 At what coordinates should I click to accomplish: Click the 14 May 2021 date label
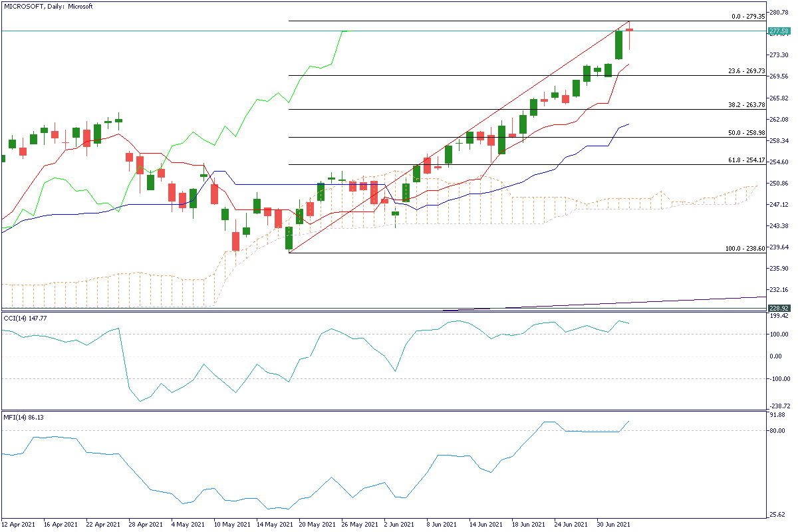pos(275,524)
